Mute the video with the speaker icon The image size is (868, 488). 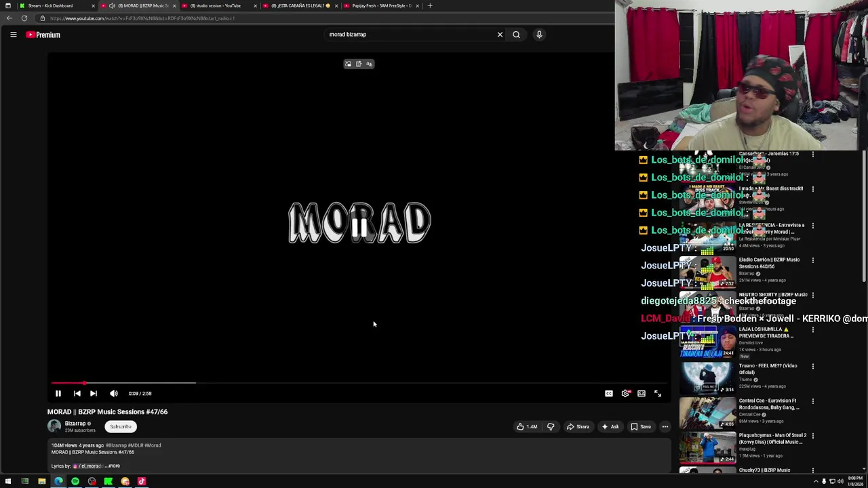tap(114, 393)
